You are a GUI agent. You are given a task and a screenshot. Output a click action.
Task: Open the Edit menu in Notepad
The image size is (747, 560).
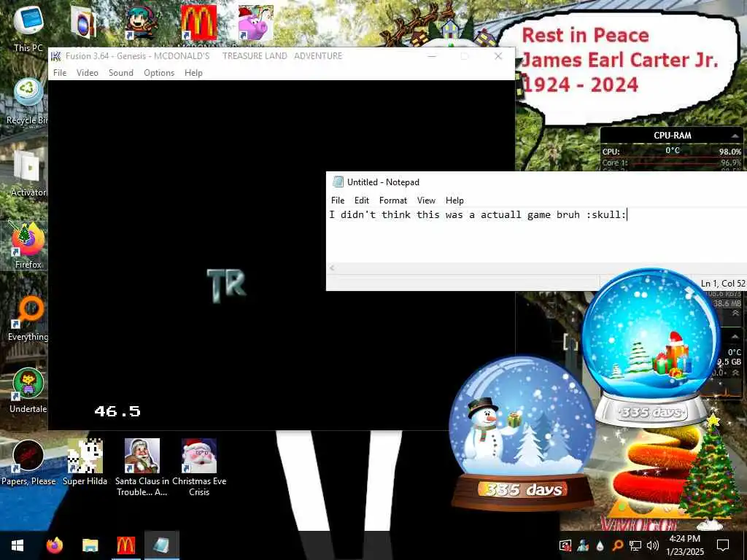click(x=362, y=201)
